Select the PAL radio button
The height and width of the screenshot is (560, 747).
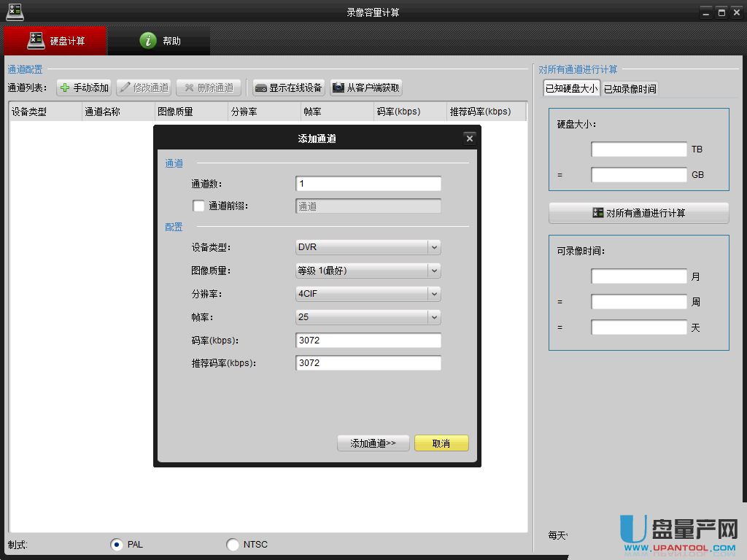117,545
